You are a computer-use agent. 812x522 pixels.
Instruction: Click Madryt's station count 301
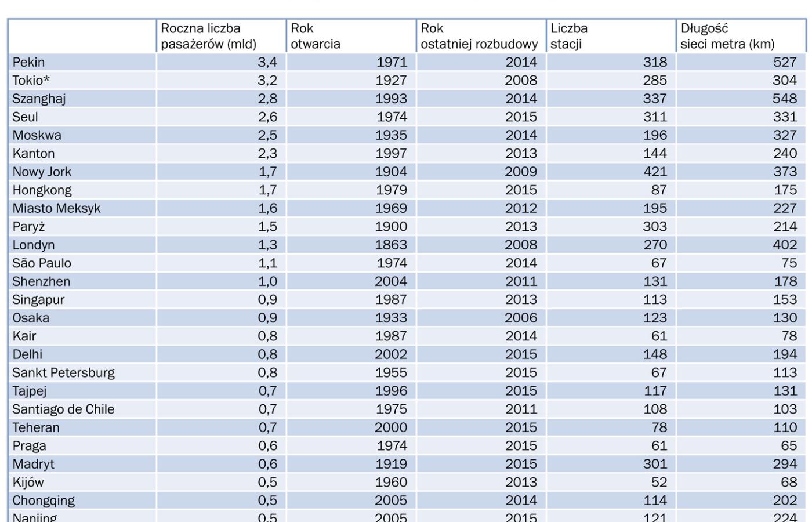point(655,464)
